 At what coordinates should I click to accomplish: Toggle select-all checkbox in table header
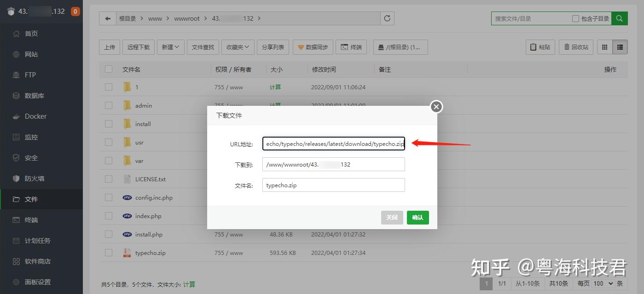click(x=109, y=69)
